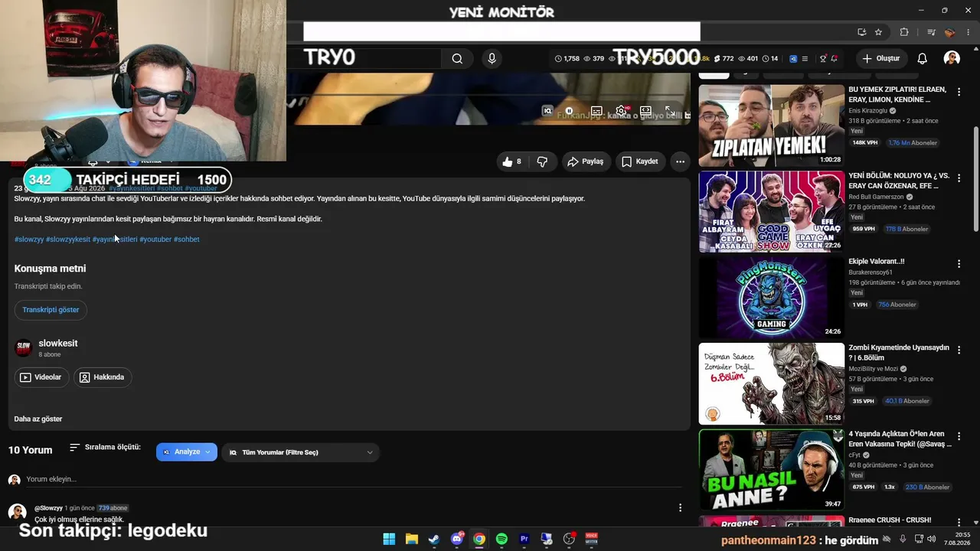Click the vidIQ icon on the video player
980x551 pixels.
(x=547, y=111)
